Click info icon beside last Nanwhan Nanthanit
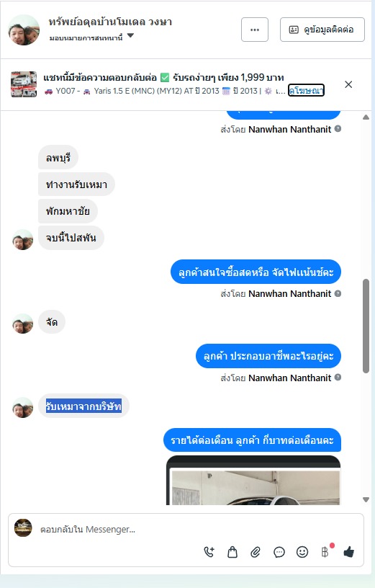375x588 pixels. [x=338, y=378]
